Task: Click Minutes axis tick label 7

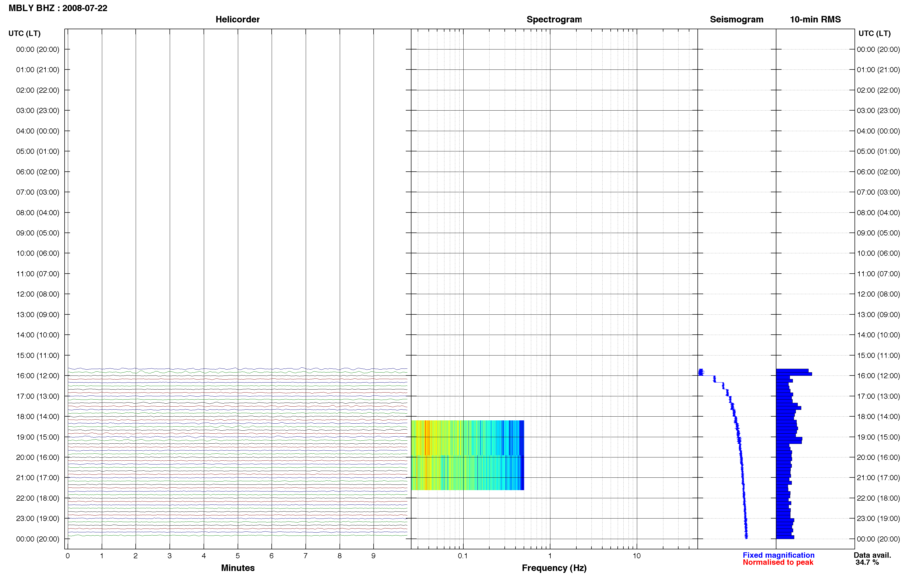Action: click(306, 556)
